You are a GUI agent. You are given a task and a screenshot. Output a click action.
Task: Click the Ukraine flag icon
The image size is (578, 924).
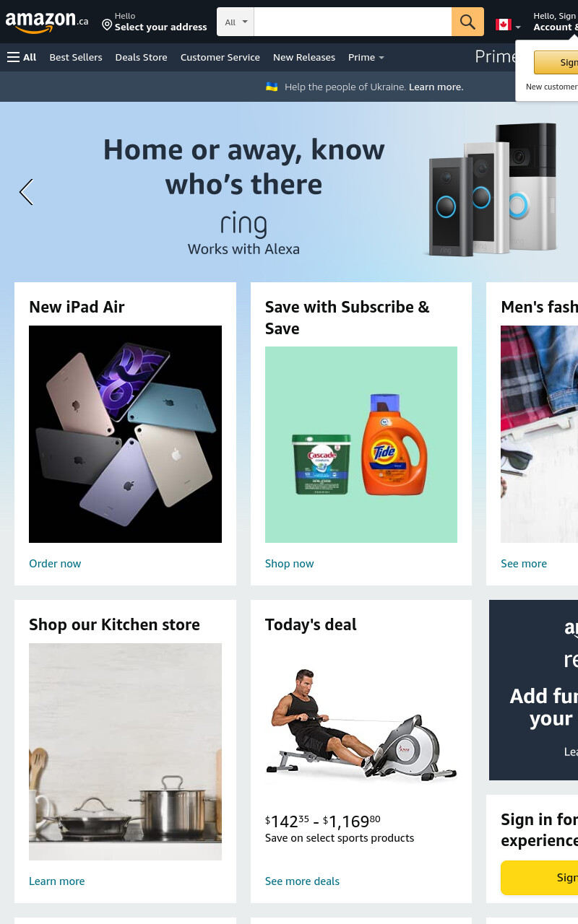pos(272,87)
